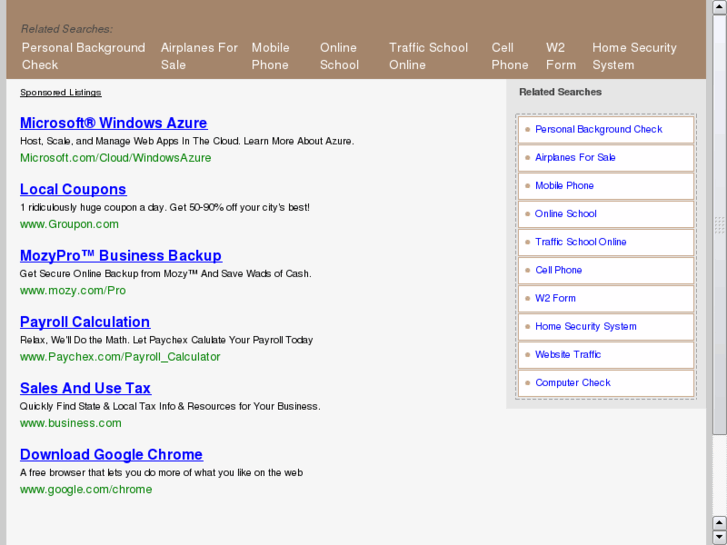Select W2 Form in the top banner

coord(561,56)
